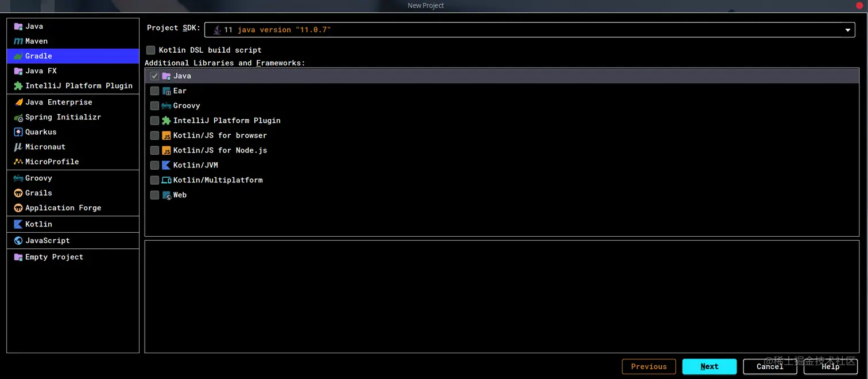Click 'java version "11.0.7"' SDK text
Screen dimensions: 868x379
[x=284, y=30]
